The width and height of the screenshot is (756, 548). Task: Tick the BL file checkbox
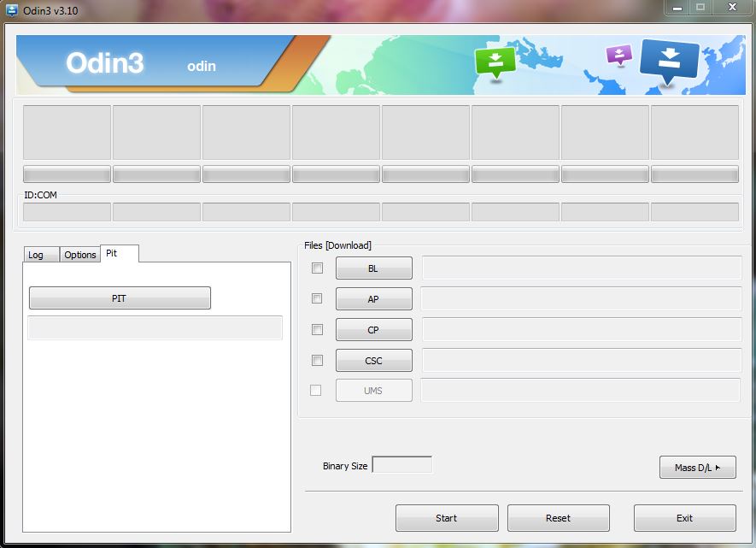[x=317, y=268]
